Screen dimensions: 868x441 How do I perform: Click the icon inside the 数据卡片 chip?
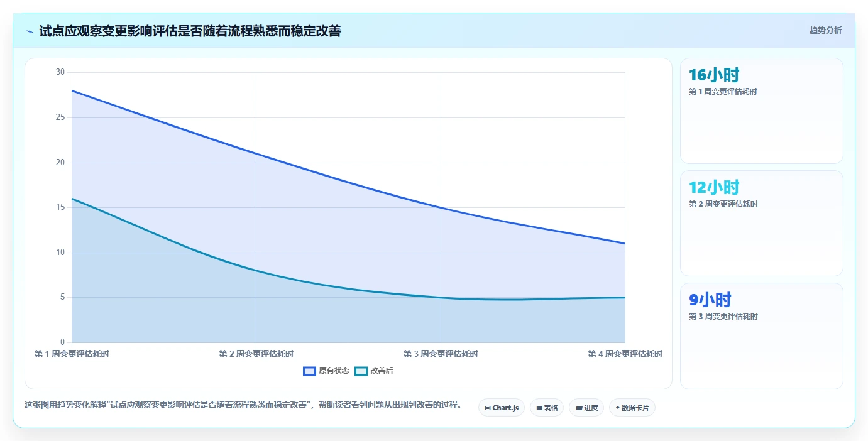coord(618,408)
